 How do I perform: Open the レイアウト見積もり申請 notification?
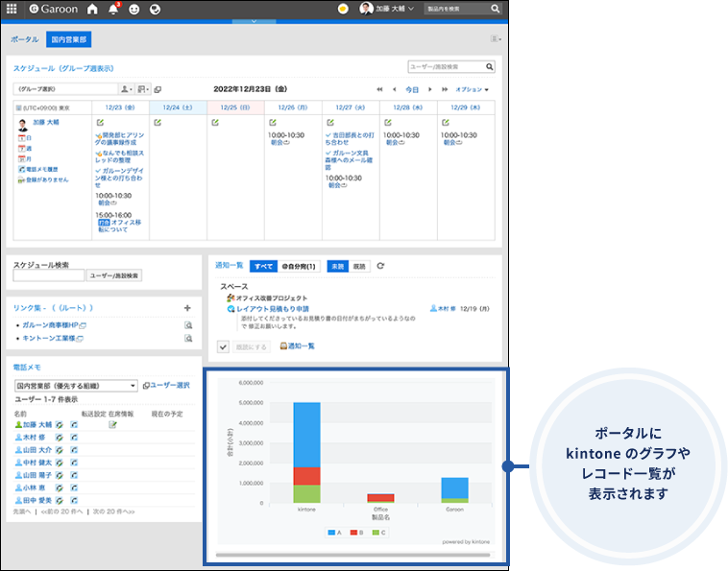pos(273,309)
